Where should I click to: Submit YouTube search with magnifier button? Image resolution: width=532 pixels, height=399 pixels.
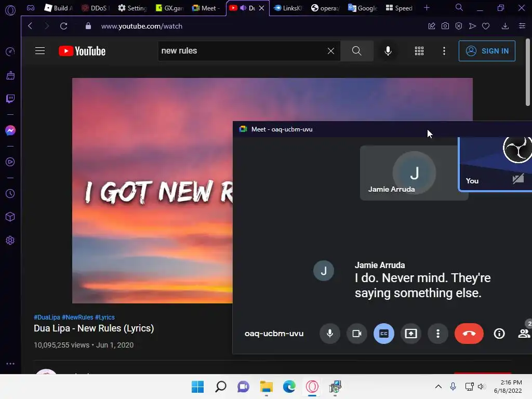pyautogui.click(x=356, y=51)
